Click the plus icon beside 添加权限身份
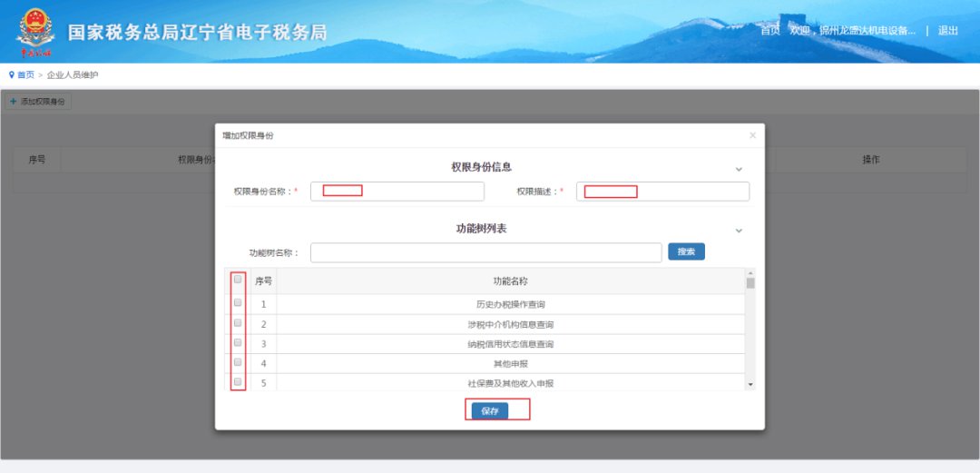Screen dimensions: 980x473 click(x=13, y=101)
